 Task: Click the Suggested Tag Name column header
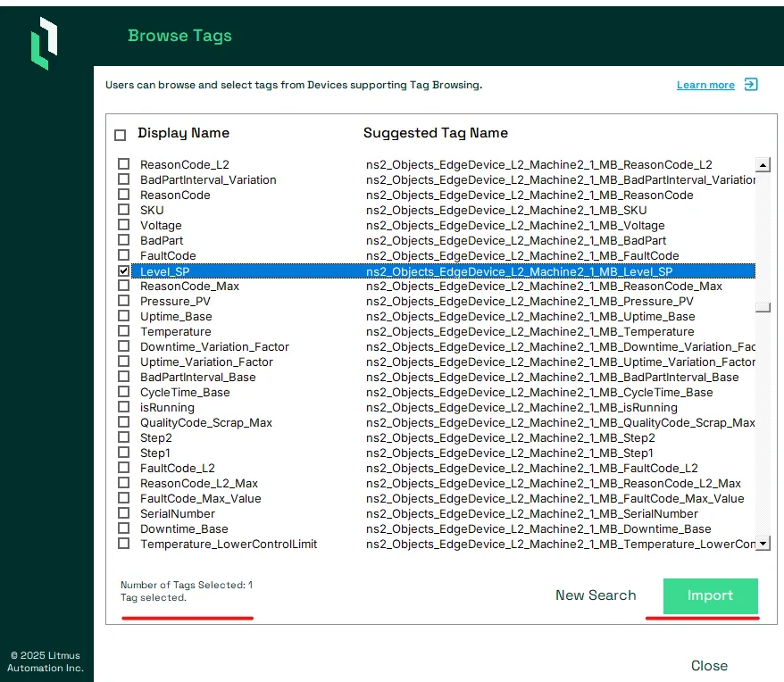pos(436,133)
